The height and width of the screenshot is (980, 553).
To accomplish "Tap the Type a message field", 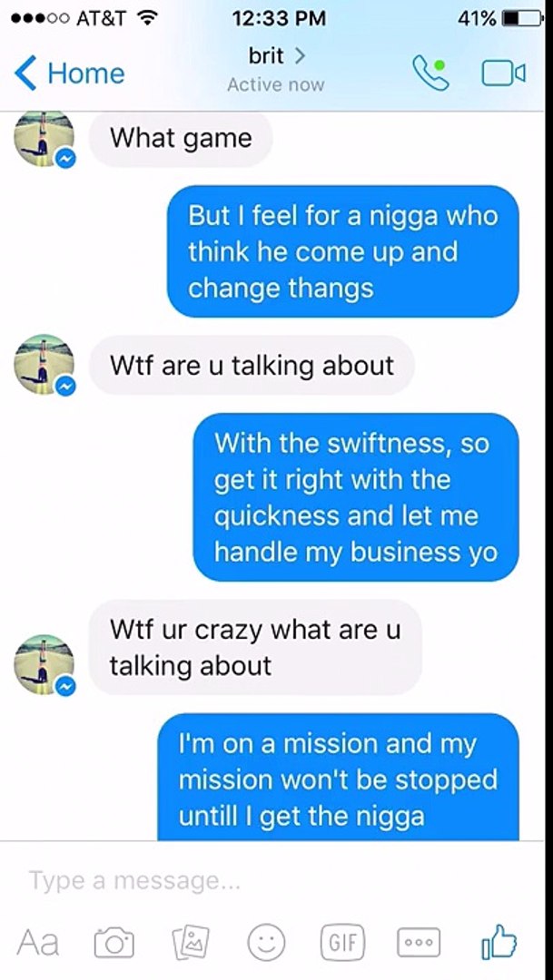I will 276,881.
